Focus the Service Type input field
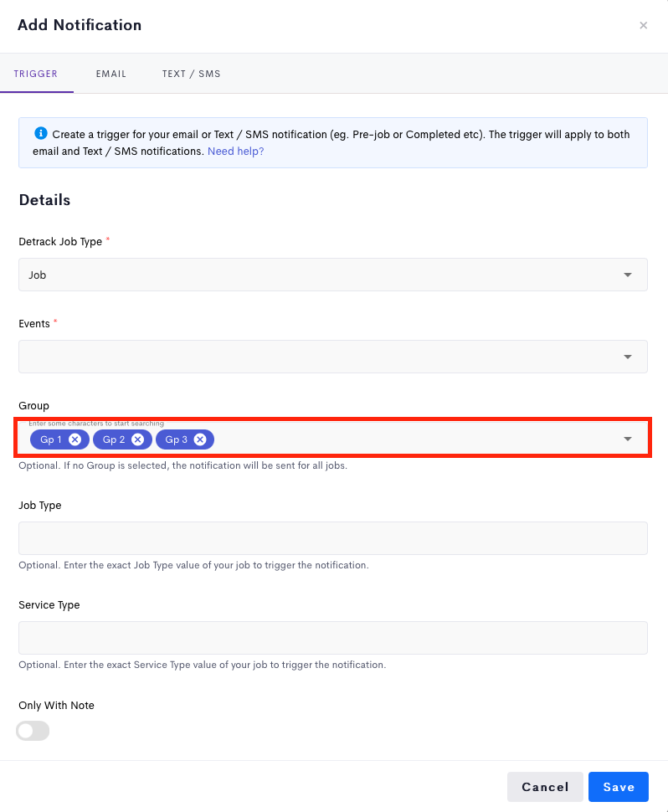This screenshot has width=668, height=812. pos(333,638)
